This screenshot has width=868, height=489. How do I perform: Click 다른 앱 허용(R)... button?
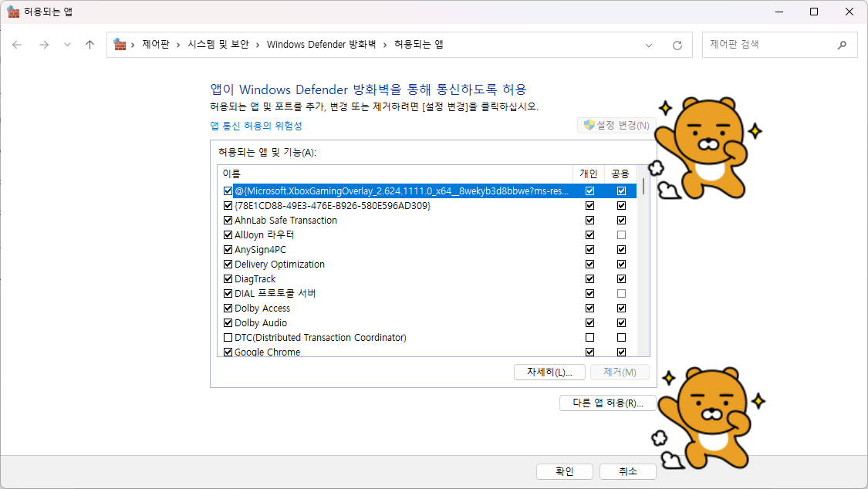(608, 403)
